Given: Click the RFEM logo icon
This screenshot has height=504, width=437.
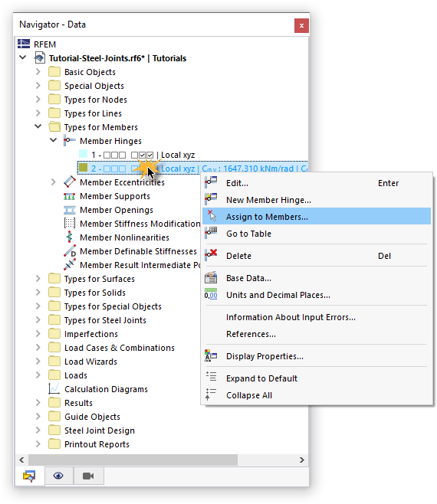Looking at the screenshot, I should (24, 44).
